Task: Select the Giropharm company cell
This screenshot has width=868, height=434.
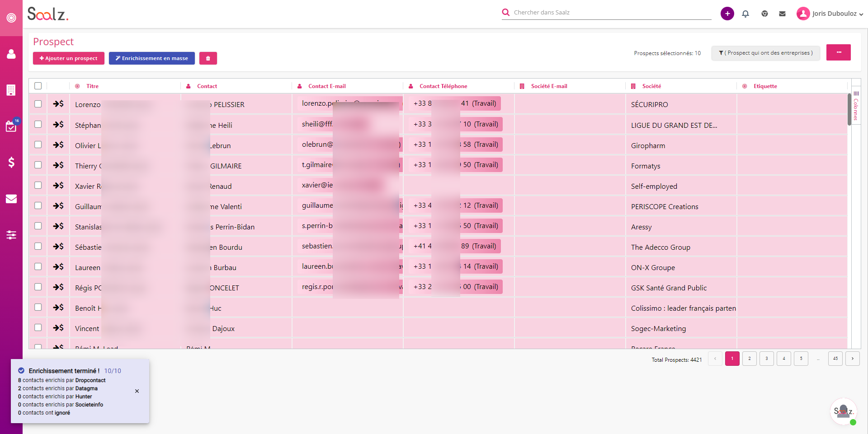Action: pyautogui.click(x=681, y=145)
